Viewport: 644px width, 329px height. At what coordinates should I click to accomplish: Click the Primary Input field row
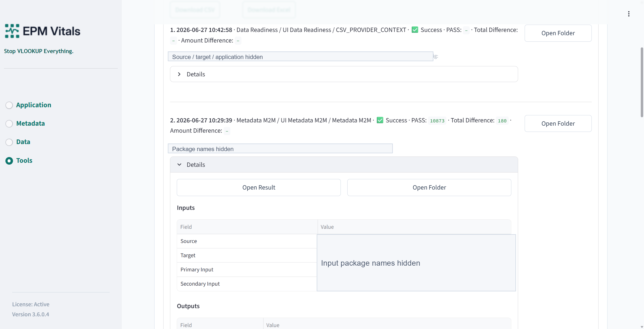247,269
